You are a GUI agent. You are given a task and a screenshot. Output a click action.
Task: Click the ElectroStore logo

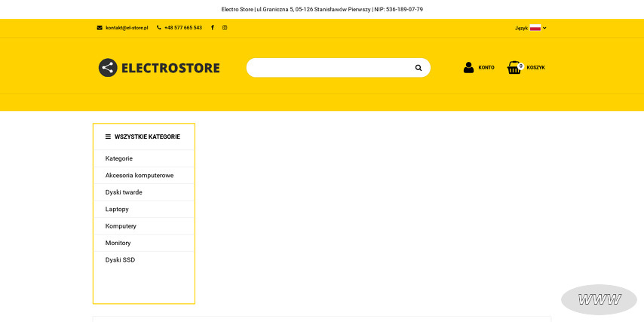click(x=159, y=68)
